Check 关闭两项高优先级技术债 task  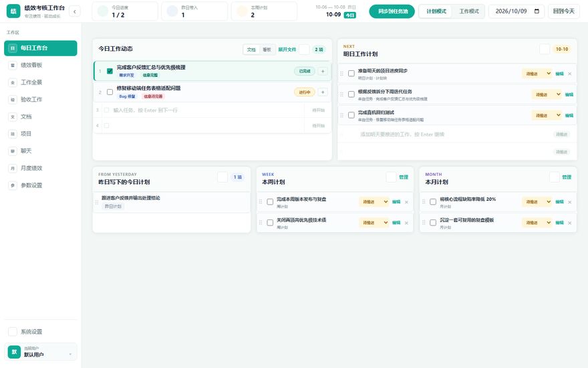click(x=270, y=223)
